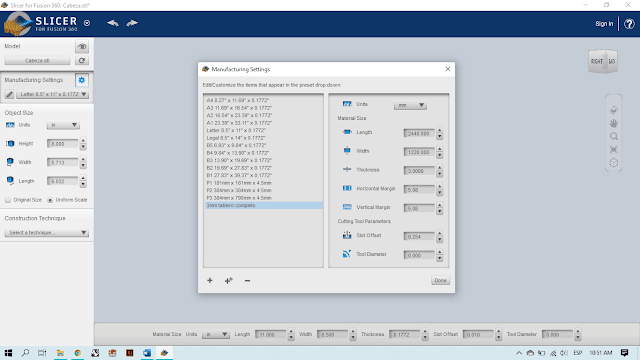Open the help question mark icon
The height and width of the screenshot is (360, 640).
tap(629, 24)
